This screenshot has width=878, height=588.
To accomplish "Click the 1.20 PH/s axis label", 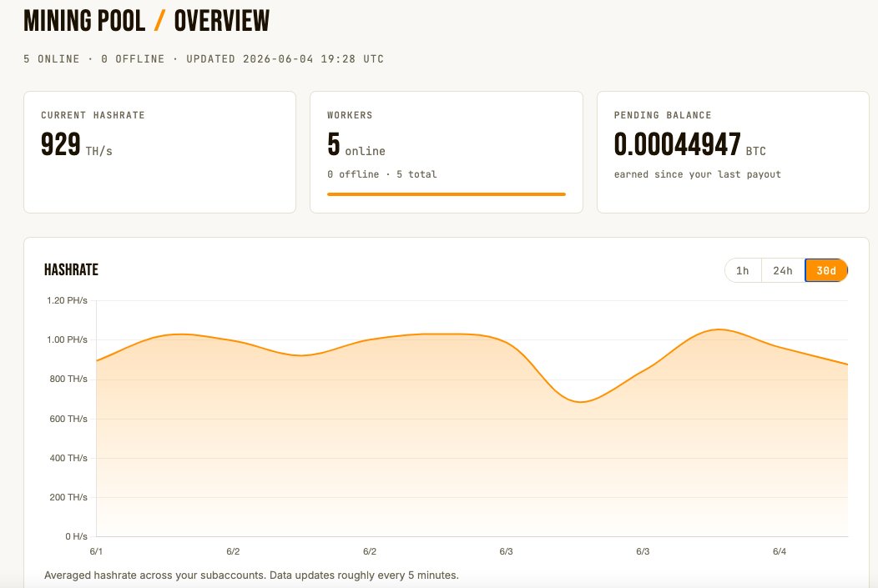I will [68, 300].
